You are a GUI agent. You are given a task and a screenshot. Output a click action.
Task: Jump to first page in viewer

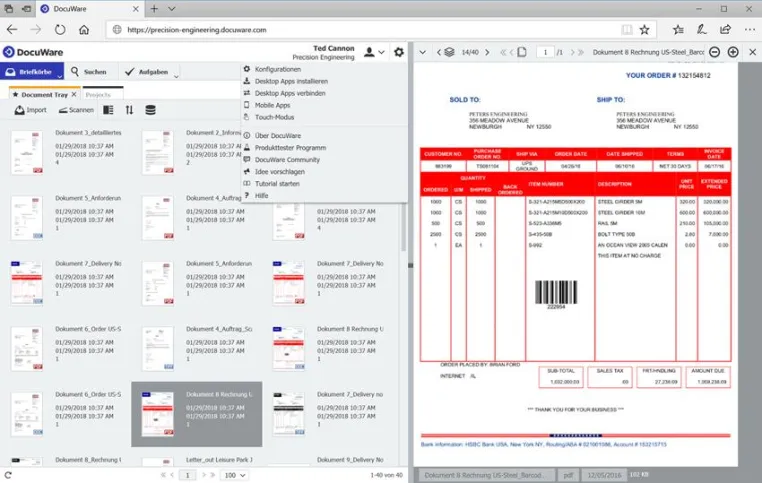coord(503,52)
